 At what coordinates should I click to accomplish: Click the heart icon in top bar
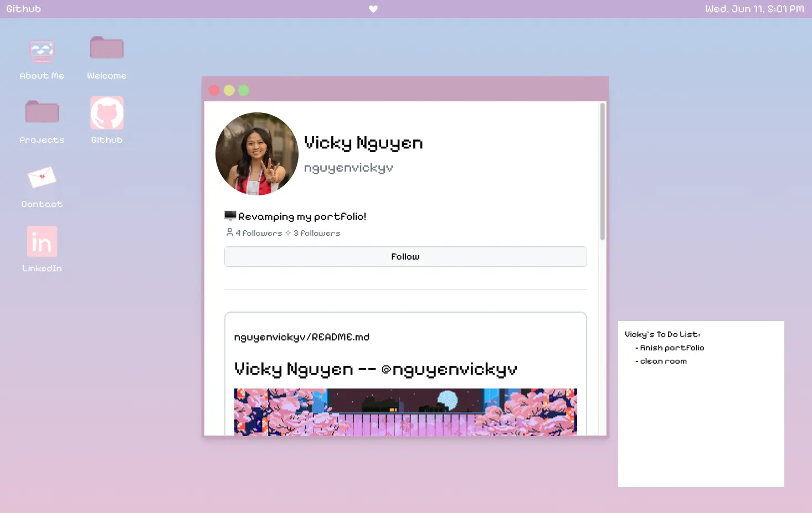[373, 9]
